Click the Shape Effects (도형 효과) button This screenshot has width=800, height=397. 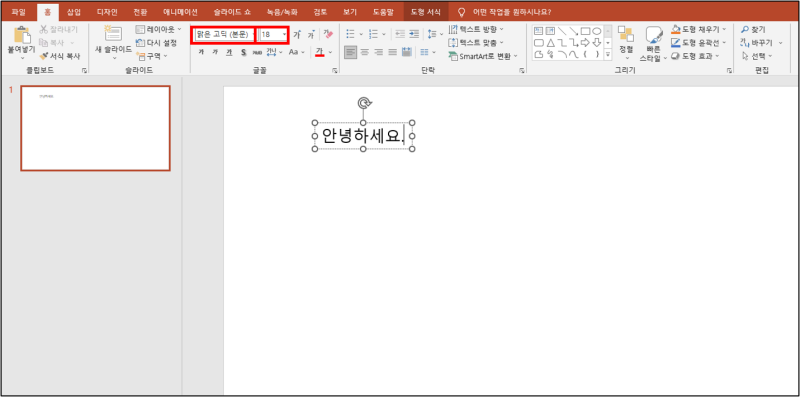pos(695,56)
